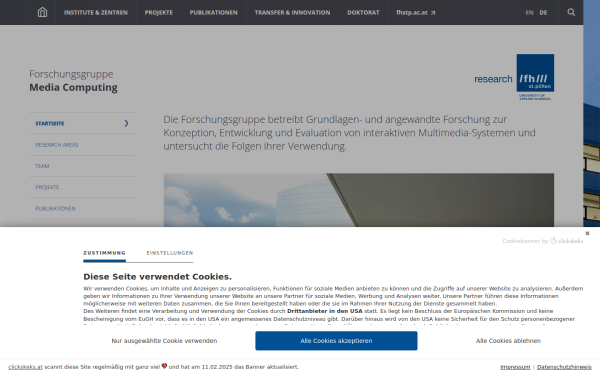Open Projekte in top navigation

158,13
